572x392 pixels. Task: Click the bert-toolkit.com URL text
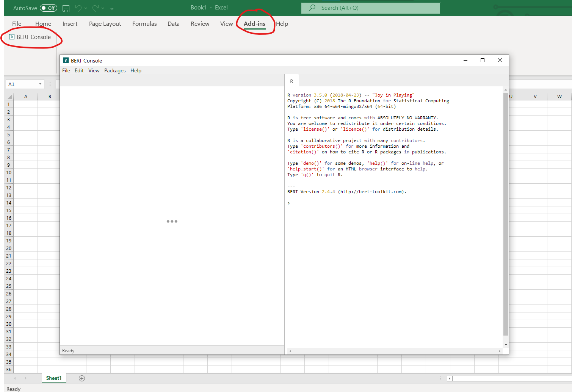tap(371, 192)
